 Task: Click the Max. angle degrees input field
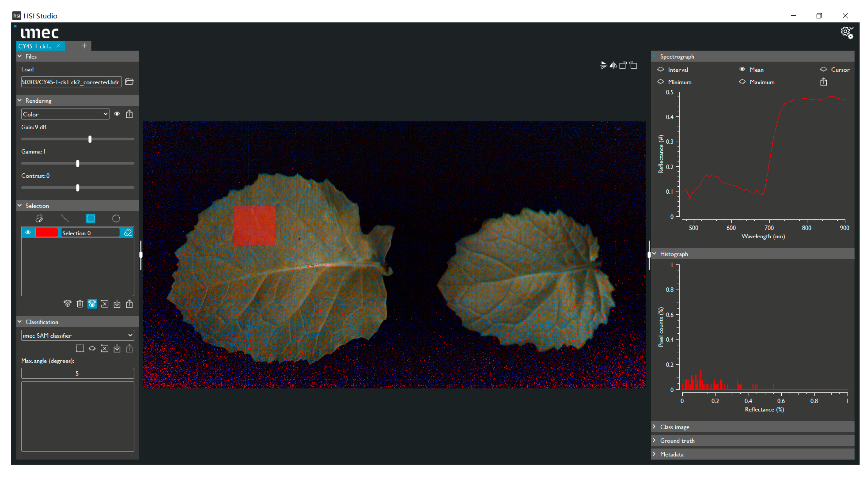77,373
